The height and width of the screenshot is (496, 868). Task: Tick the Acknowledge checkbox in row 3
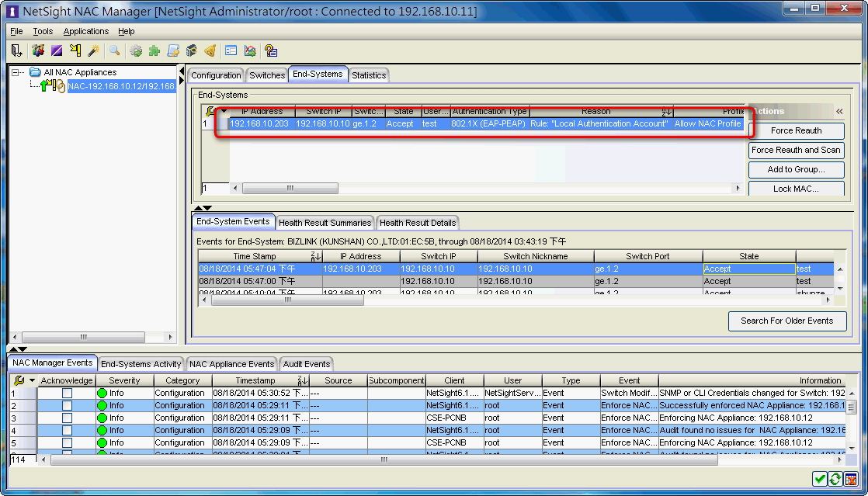(x=67, y=418)
